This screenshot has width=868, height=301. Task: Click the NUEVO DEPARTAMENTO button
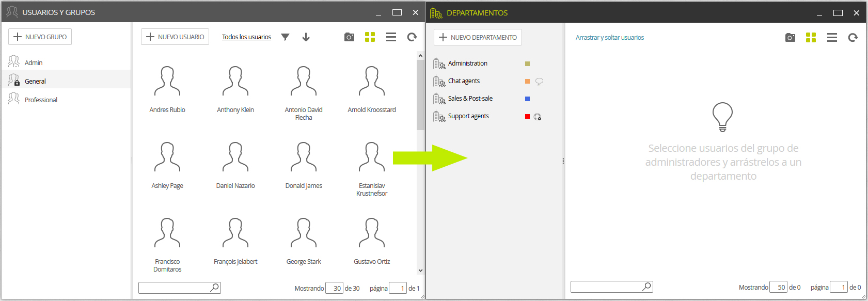point(478,37)
